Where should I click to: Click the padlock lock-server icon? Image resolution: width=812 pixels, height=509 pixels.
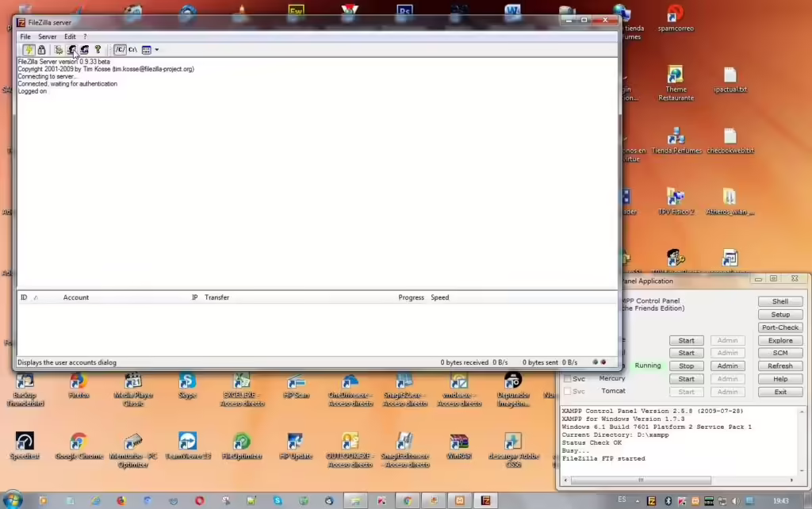[x=41, y=50]
